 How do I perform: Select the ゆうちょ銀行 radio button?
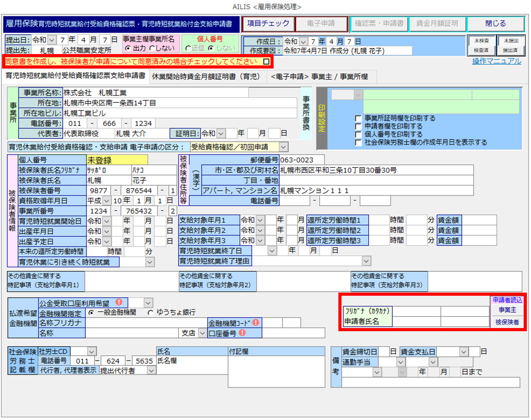151,312
